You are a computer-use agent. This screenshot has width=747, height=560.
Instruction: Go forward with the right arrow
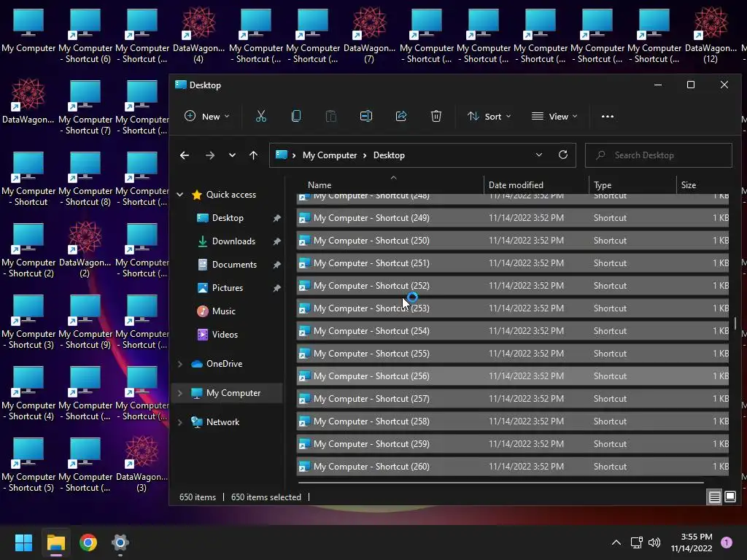click(209, 155)
